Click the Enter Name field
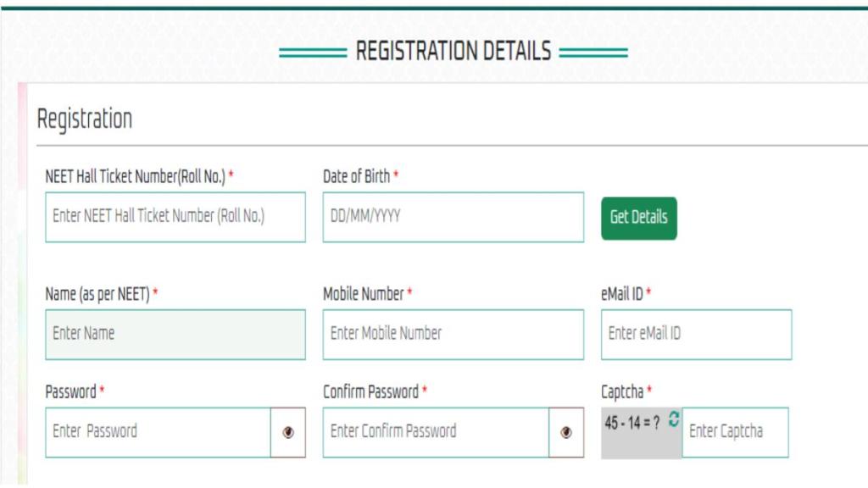Image resolution: width=868 pixels, height=488 pixels. (x=175, y=334)
